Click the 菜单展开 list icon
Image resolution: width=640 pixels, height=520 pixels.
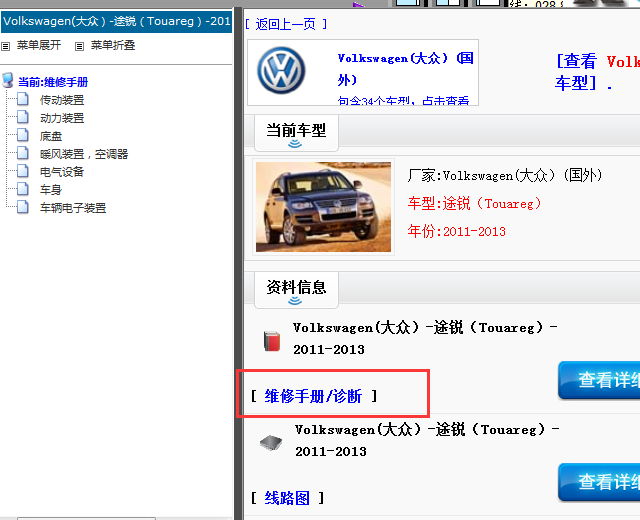click(x=6, y=46)
